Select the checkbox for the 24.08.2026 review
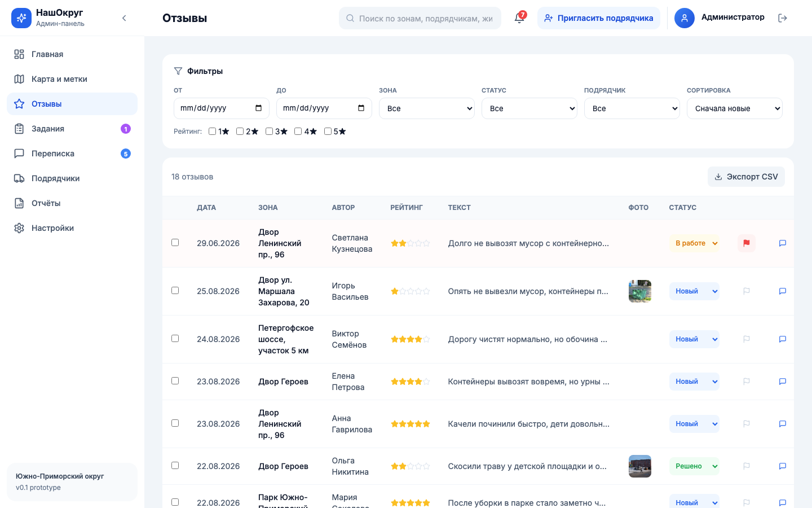This screenshot has width=812, height=508. (x=175, y=339)
